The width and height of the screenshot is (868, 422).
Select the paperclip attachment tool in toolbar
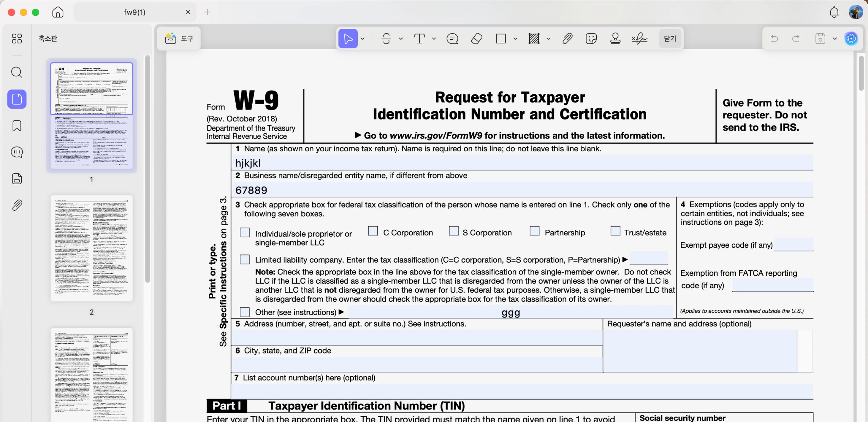click(x=567, y=38)
